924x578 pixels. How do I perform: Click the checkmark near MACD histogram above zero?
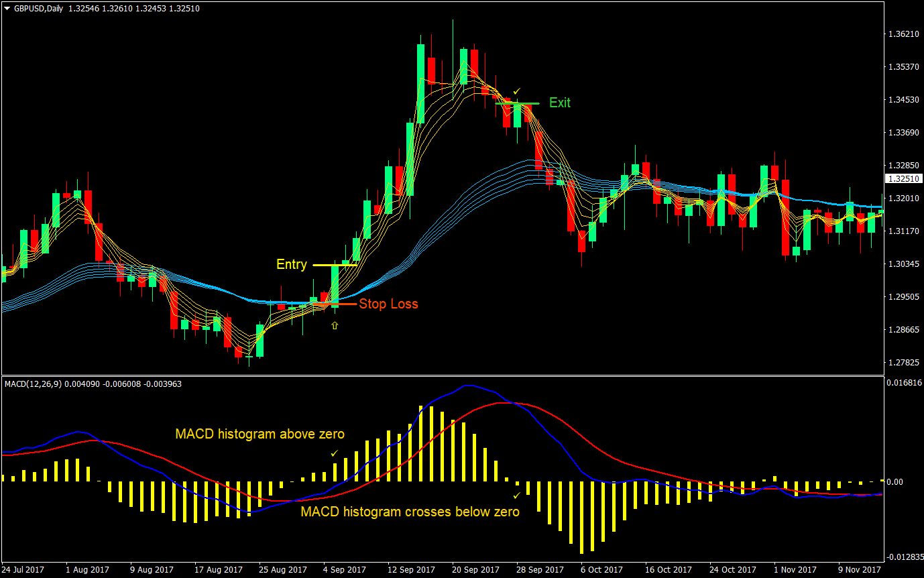tap(335, 453)
